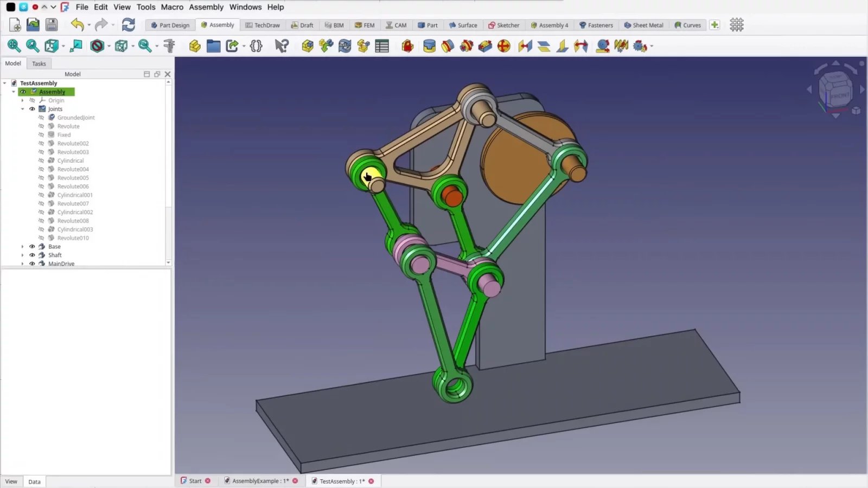Create a new part

195,46
